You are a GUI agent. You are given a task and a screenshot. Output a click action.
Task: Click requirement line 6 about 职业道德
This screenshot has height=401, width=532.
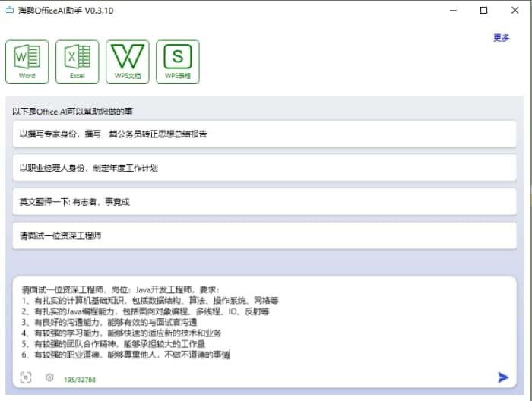(126, 355)
